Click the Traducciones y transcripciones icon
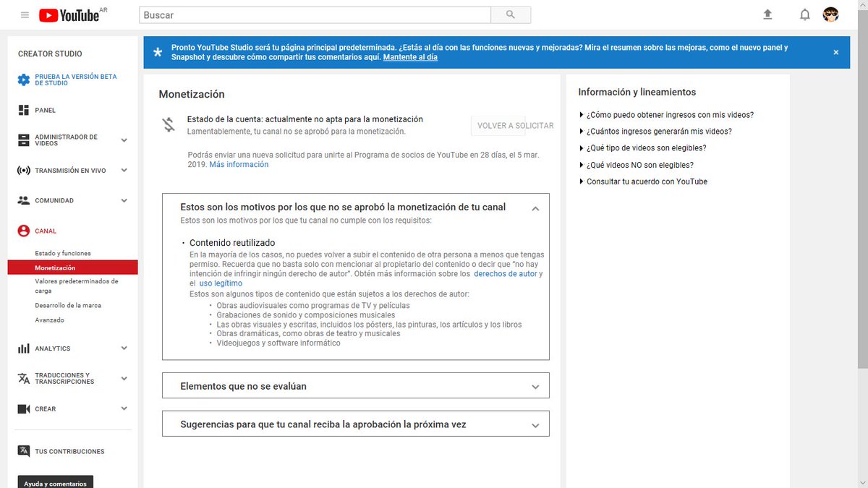Image resolution: width=868 pixels, height=488 pixels. coord(24,378)
